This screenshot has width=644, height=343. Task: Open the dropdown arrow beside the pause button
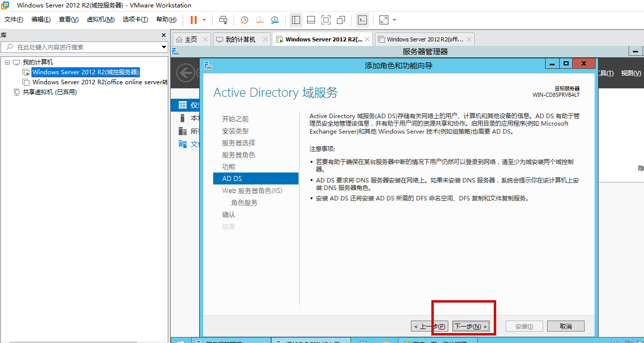204,20
